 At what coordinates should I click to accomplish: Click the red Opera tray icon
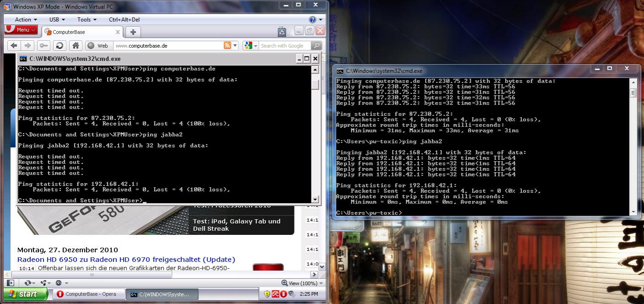pyautogui.click(x=284, y=294)
